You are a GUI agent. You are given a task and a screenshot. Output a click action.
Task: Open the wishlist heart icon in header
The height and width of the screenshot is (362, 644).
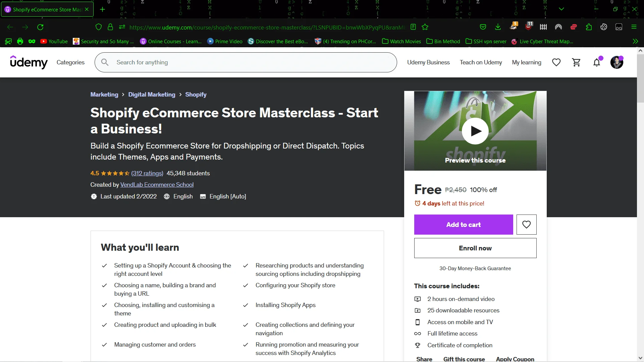click(556, 62)
